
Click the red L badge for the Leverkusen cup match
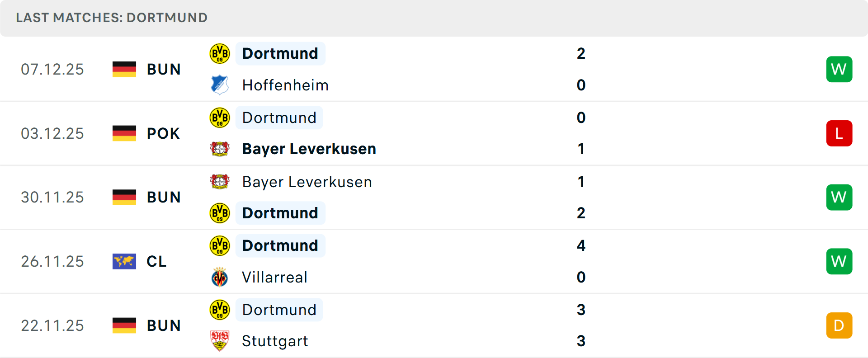[839, 133]
